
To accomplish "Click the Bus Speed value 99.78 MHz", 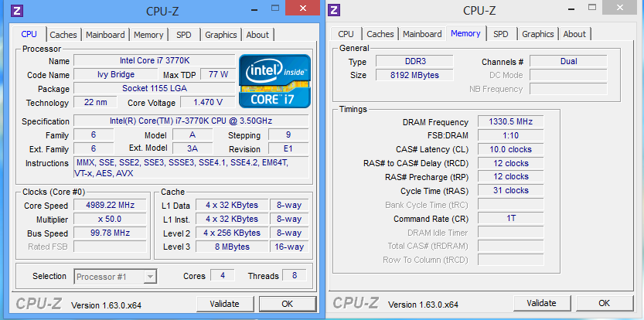I will pos(110,233).
